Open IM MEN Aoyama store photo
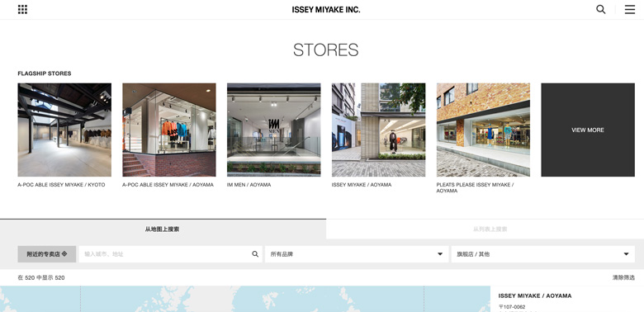This screenshot has width=644, height=312. [x=273, y=130]
